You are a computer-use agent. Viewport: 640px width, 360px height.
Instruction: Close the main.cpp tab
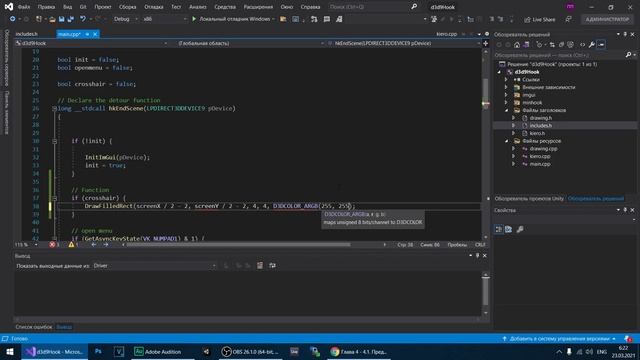click(x=95, y=34)
